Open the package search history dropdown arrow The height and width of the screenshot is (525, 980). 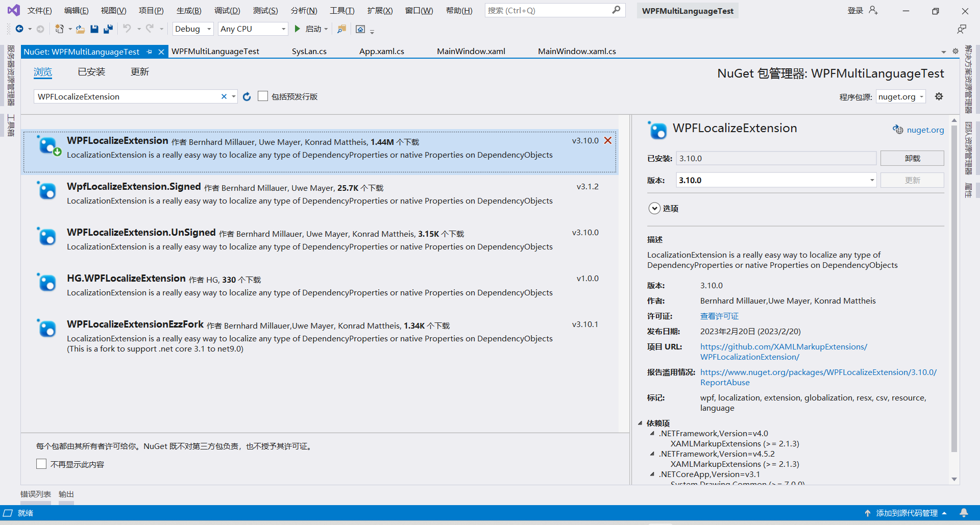234,96
